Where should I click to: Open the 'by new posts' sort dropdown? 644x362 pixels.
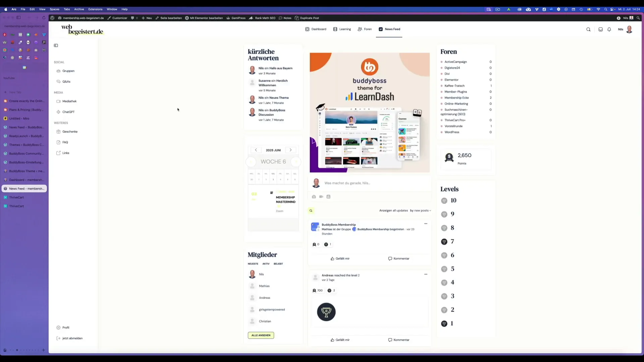[x=420, y=210]
